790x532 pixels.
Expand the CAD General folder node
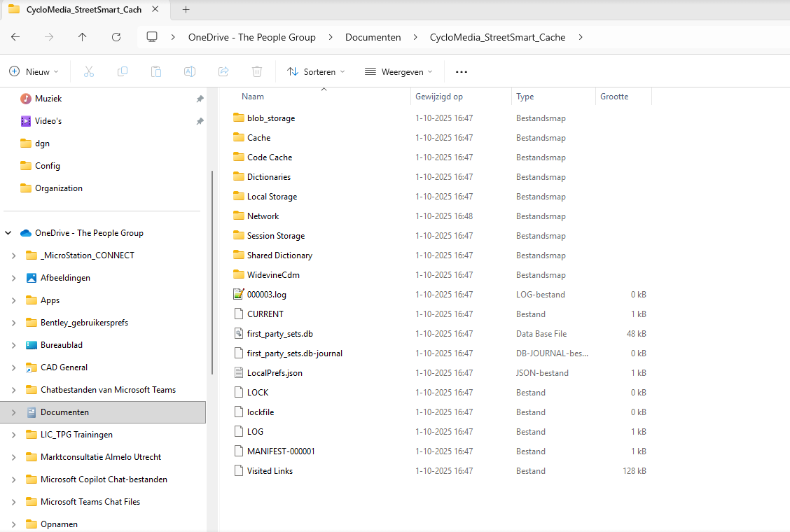click(13, 367)
